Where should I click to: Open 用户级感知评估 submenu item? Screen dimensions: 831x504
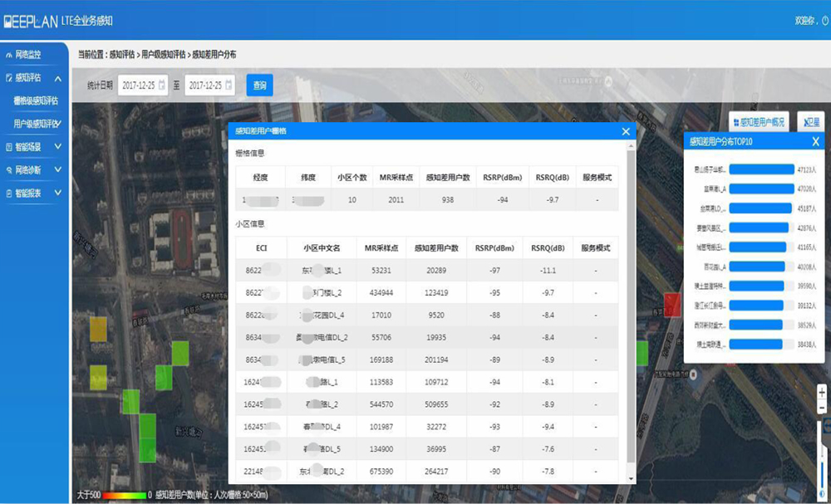point(36,124)
